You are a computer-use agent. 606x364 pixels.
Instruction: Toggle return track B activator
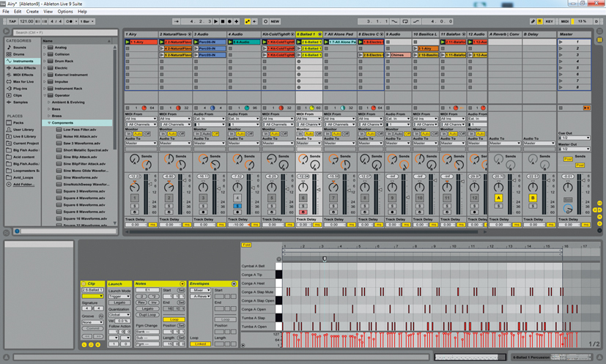click(533, 198)
